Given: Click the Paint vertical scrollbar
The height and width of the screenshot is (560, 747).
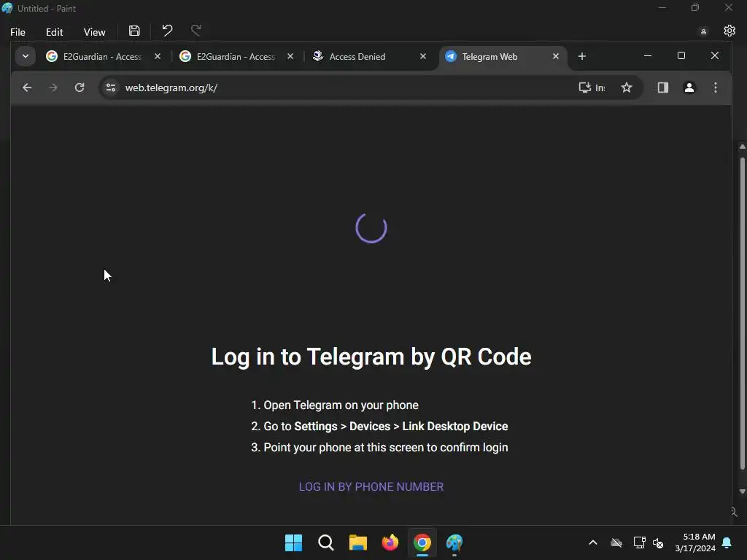Looking at the screenshot, I should point(742,312).
